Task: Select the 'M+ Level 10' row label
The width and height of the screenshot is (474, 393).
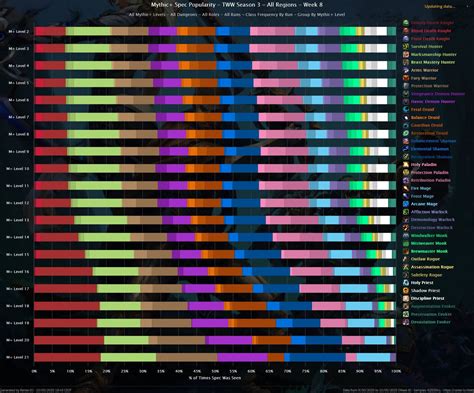Action: (18, 169)
